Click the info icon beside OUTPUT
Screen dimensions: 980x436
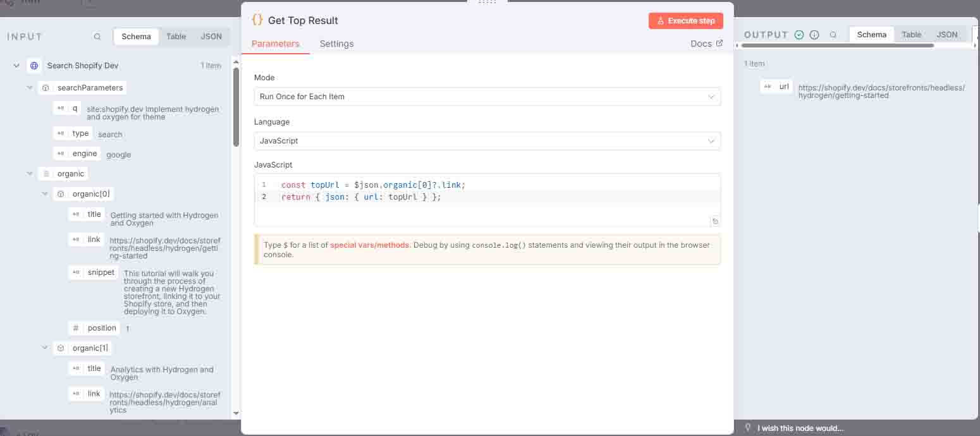pyautogui.click(x=814, y=35)
